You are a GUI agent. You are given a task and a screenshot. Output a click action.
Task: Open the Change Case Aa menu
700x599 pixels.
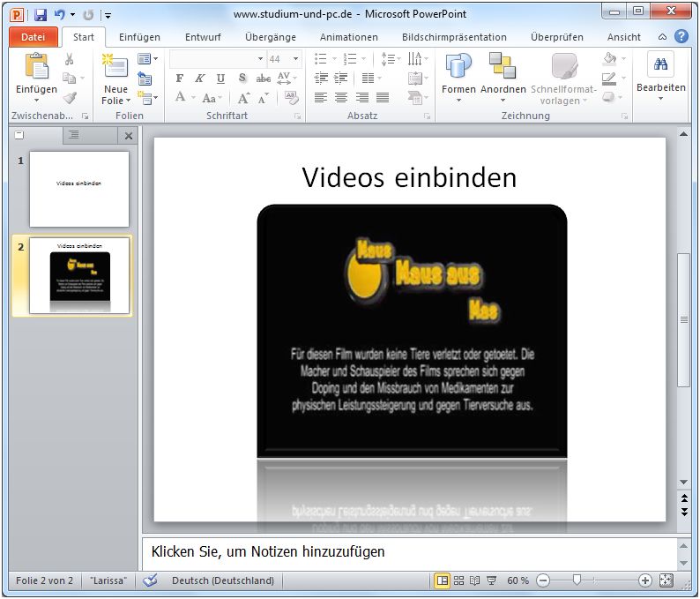[x=212, y=97]
